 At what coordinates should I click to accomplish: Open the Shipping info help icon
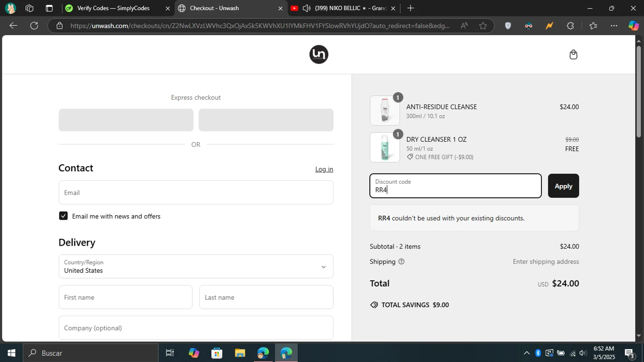point(401,262)
